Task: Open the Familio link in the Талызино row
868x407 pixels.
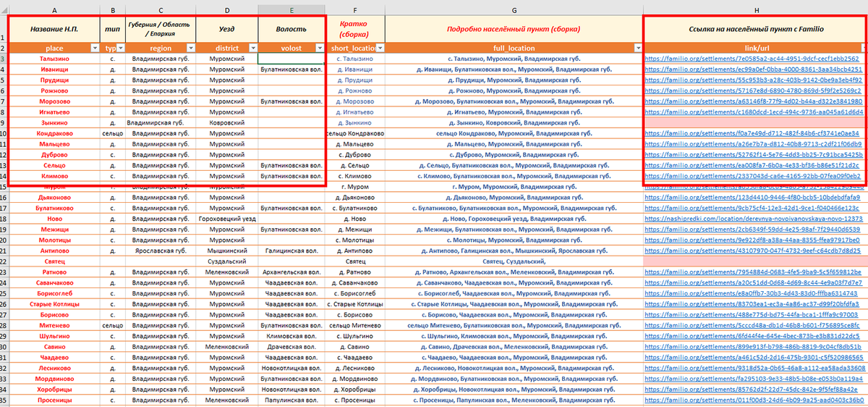Action: (x=752, y=58)
